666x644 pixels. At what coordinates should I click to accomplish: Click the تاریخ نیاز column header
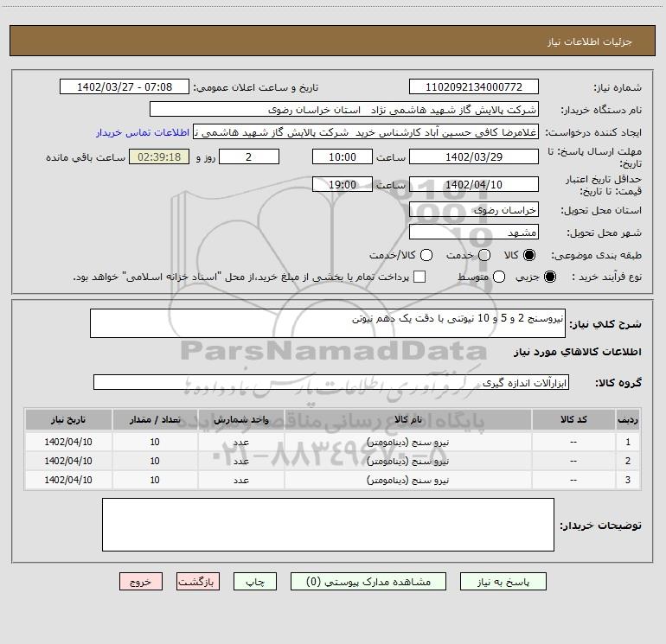point(67,419)
